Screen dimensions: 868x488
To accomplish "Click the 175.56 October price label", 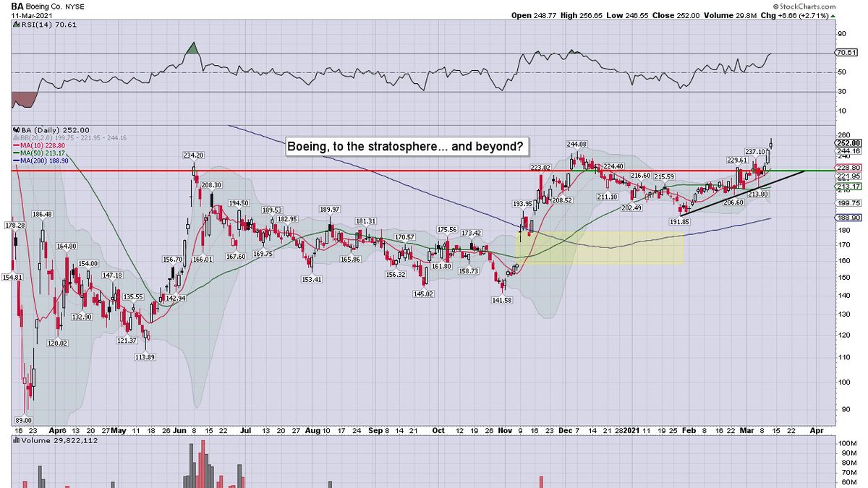I will tap(447, 230).
